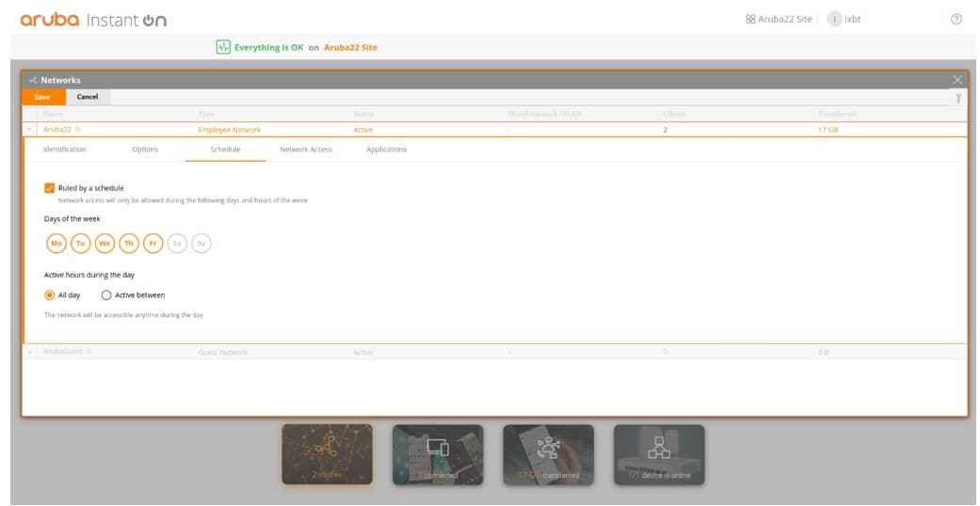Expand the ArubaGuest network row
Viewport: 980px width, 506px height.
tap(30, 353)
